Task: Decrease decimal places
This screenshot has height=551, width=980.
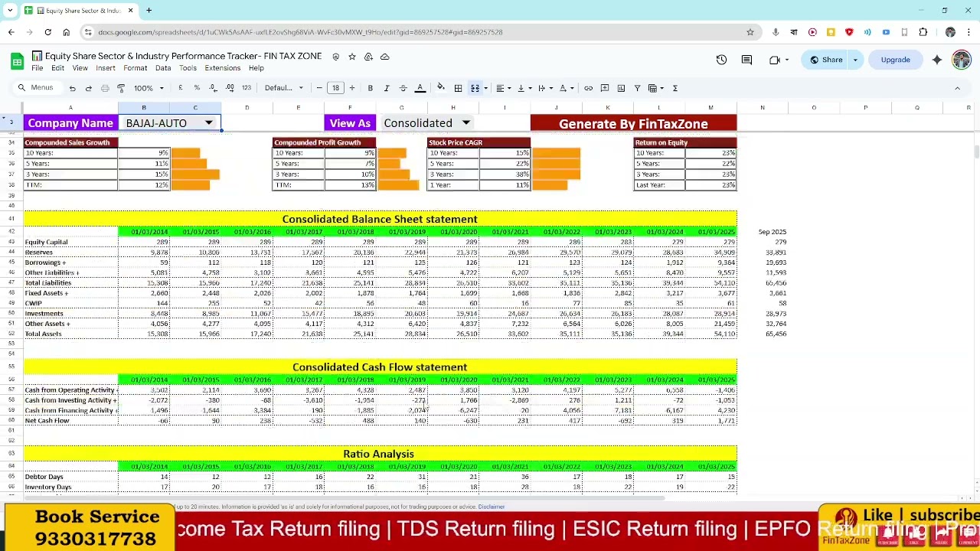Action: point(213,88)
